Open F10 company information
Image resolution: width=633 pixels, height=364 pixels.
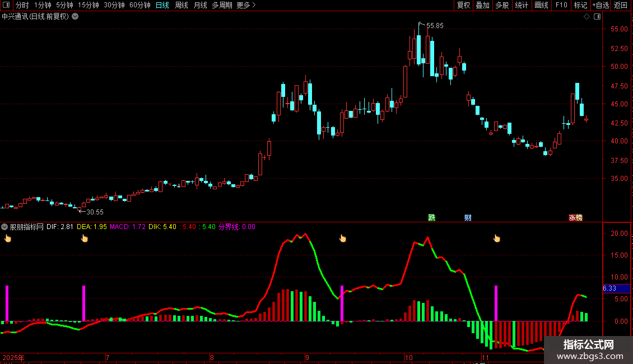[561, 5]
